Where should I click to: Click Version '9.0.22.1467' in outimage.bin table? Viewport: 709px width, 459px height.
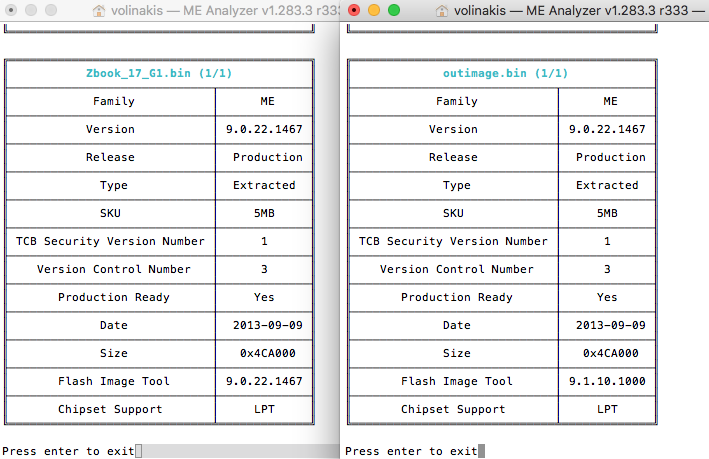point(607,129)
